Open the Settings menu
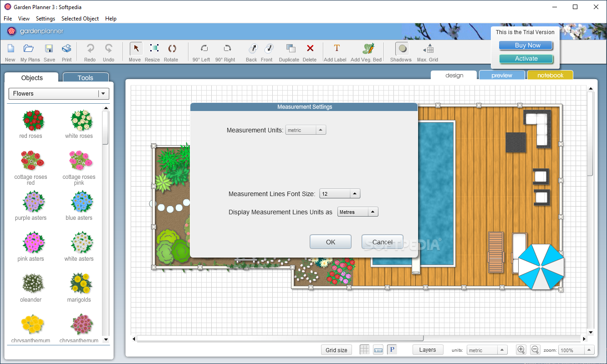Image resolution: width=607 pixels, height=364 pixels. pyautogui.click(x=46, y=19)
